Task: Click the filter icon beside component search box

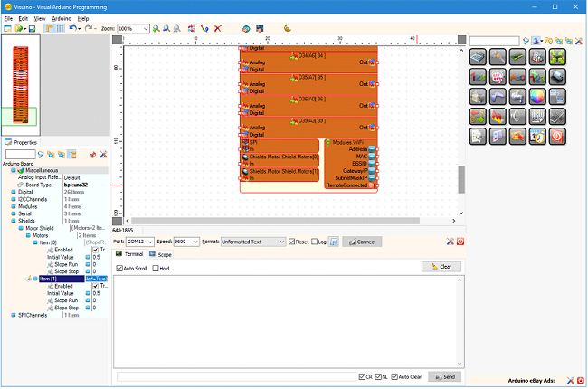Action: 526,41
